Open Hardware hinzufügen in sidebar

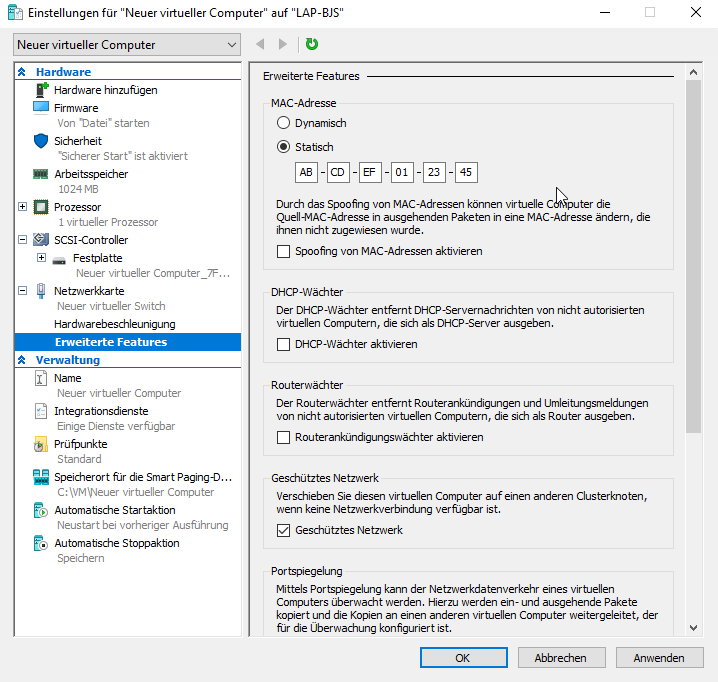[x=105, y=90]
